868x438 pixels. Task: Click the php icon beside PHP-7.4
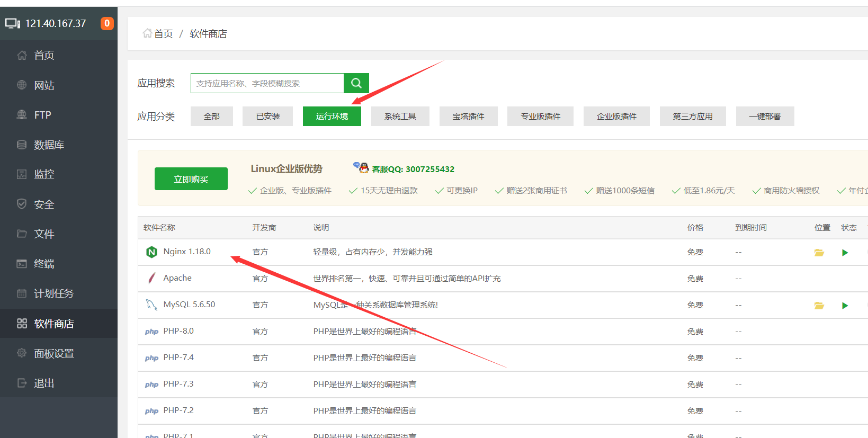click(151, 358)
